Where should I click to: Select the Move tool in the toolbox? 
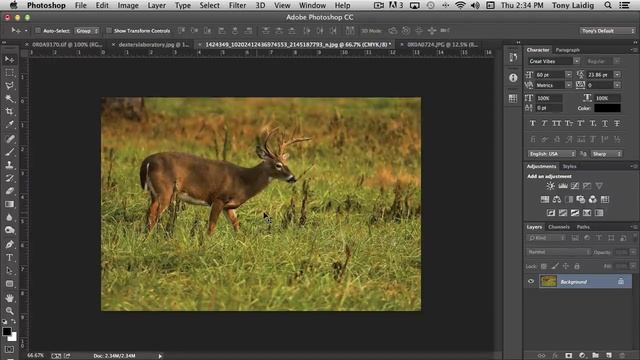(x=9, y=60)
